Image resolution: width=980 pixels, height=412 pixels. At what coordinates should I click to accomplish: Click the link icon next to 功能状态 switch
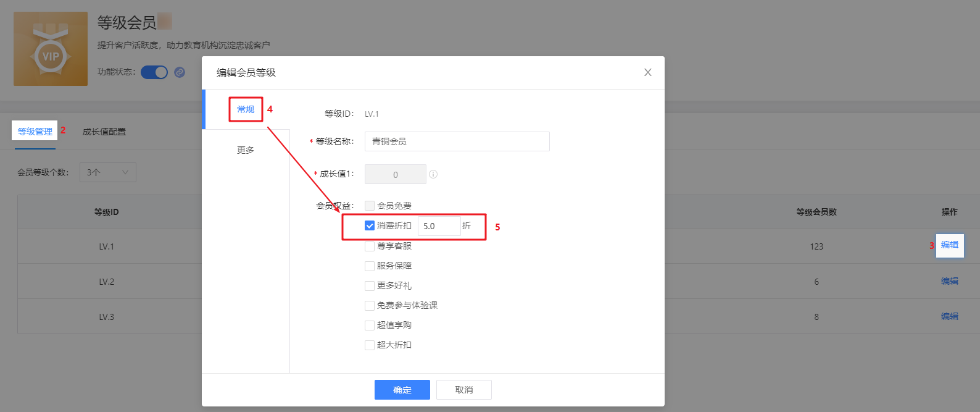coord(180,72)
